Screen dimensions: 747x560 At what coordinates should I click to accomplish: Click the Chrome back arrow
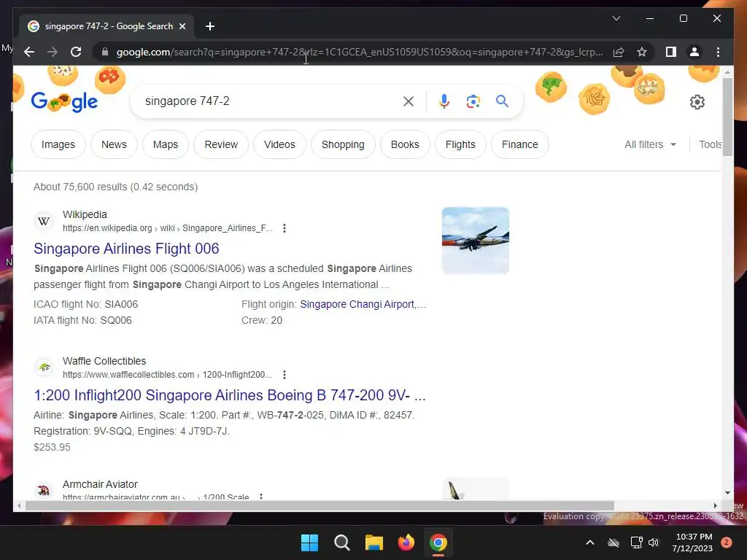coord(29,52)
